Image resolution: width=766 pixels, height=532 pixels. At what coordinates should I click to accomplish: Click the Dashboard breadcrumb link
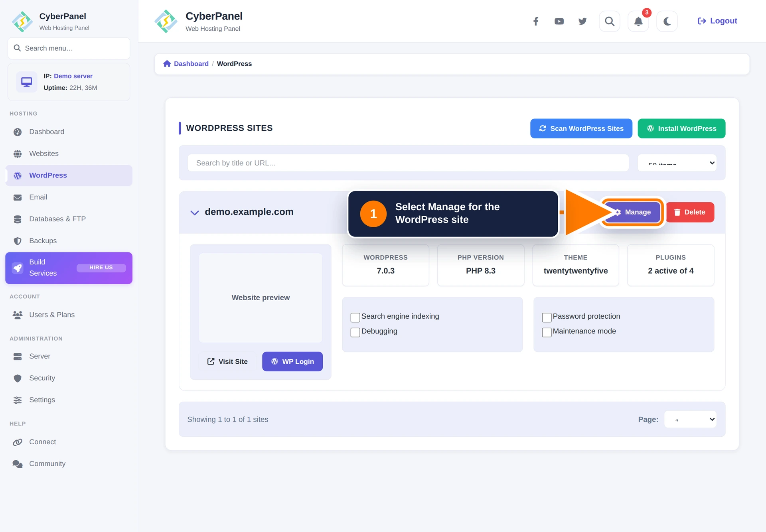191,64
